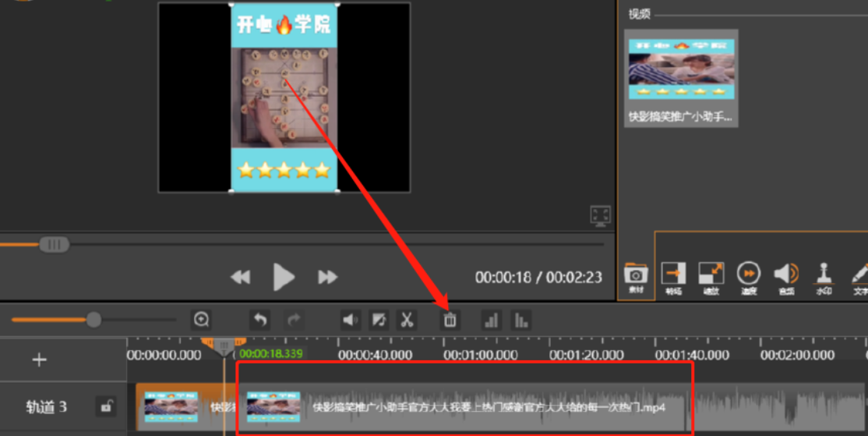This screenshot has width=868, height=436.
Task: Enter fullscreen preview mode
Action: [x=600, y=215]
